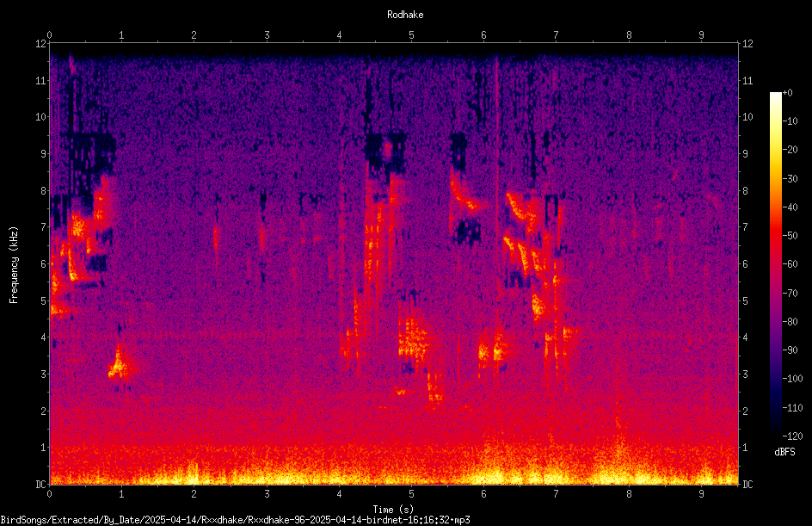The height and width of the screenshot is (526, 812).
Task: Click the 2 second tick on bottom time axis
Action: click(x=194, y=494)
